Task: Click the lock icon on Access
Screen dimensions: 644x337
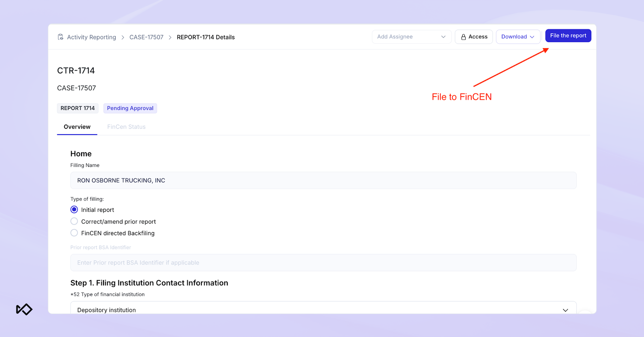Action: click(x=463, y=37)
